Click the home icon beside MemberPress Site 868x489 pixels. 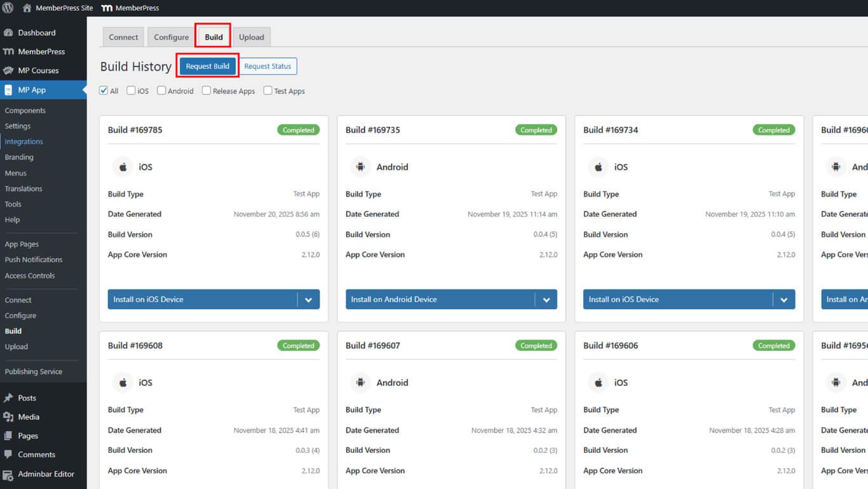click(27, 8)
